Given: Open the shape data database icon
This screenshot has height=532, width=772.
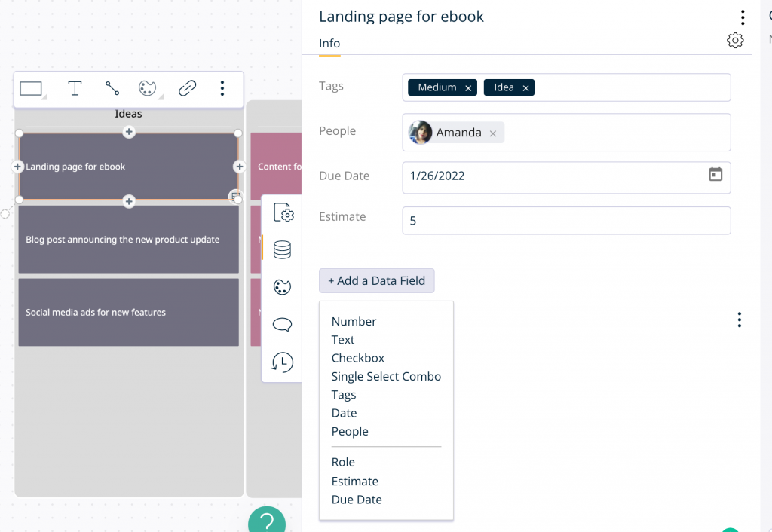Looking at the screenshot, I should [283, 249].
